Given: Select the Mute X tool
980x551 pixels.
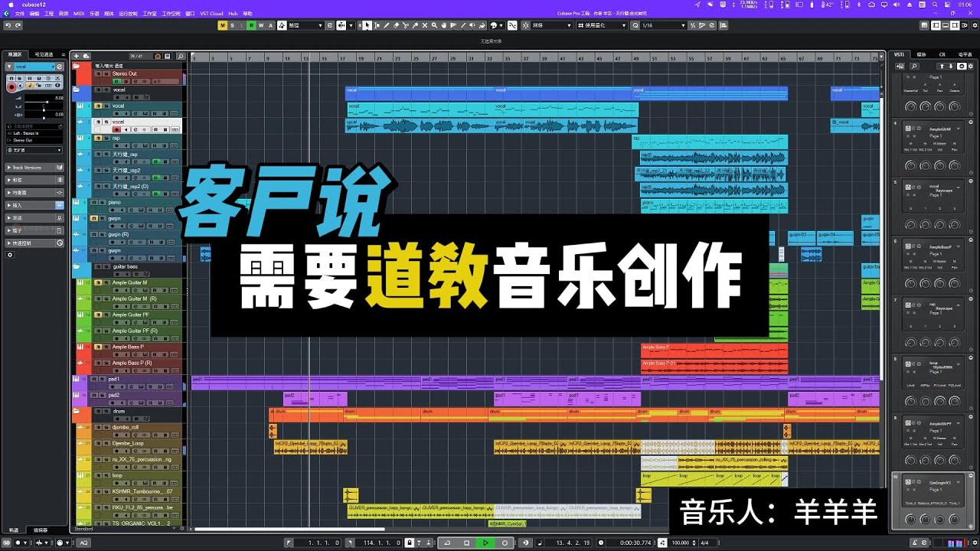Looking at the screenshot, I should 424,25.
